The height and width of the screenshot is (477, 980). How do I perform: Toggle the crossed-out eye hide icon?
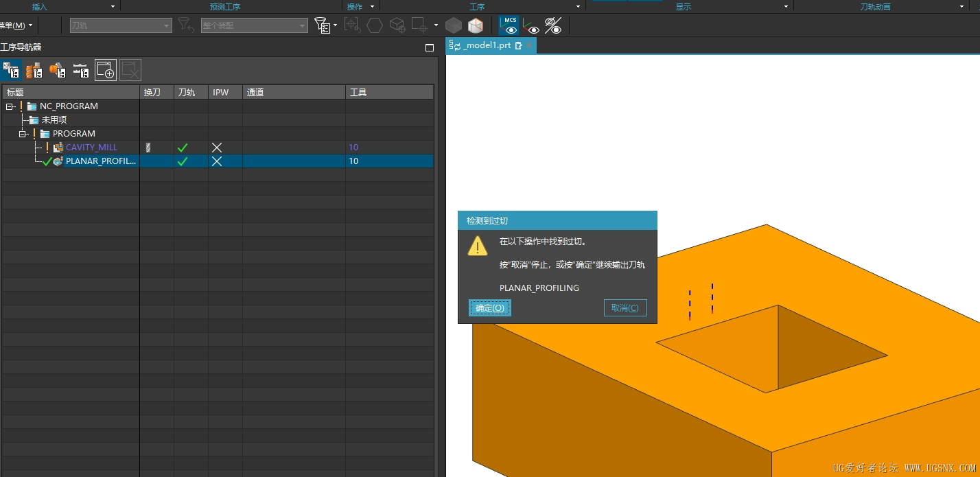(x=553, y=26)
